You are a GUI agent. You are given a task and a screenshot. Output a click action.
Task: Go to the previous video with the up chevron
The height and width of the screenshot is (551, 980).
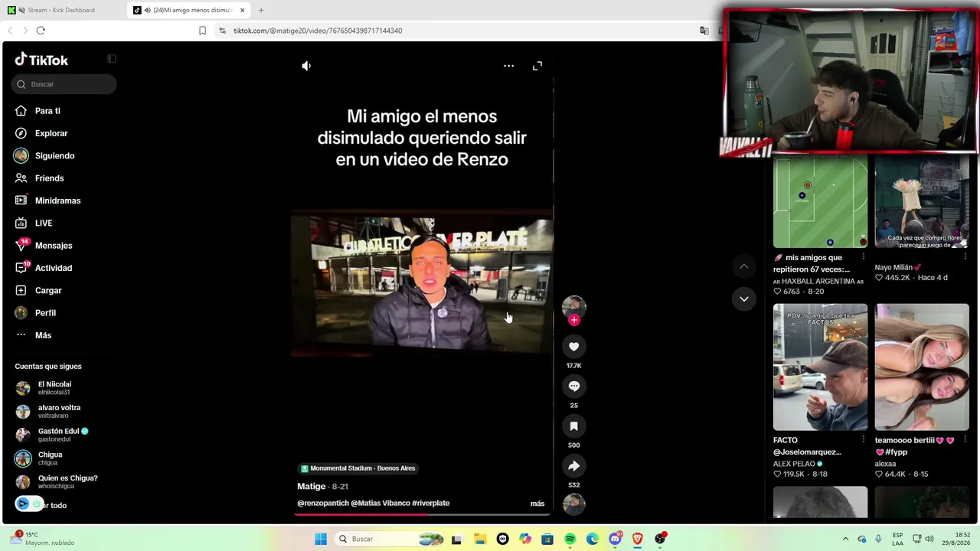743,266
